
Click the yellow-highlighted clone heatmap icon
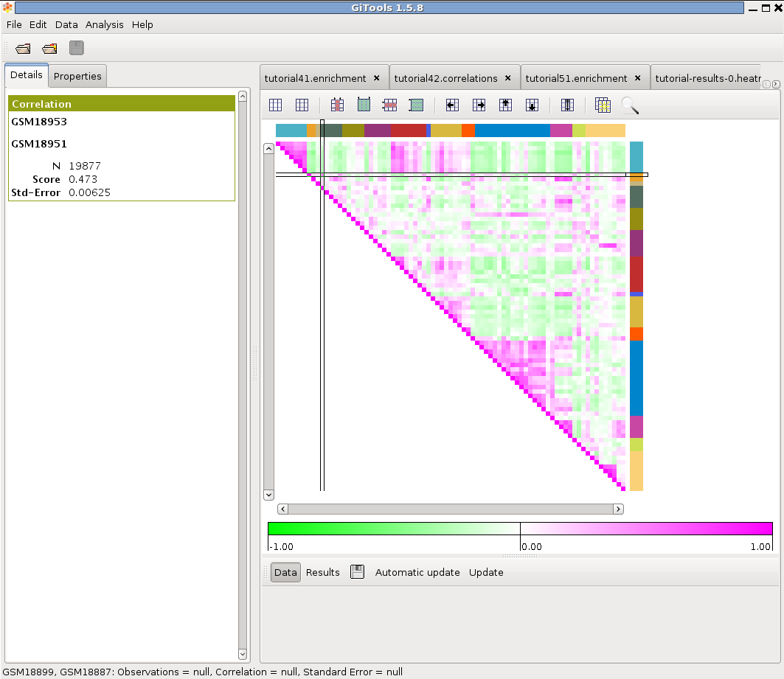coord(603,105)
